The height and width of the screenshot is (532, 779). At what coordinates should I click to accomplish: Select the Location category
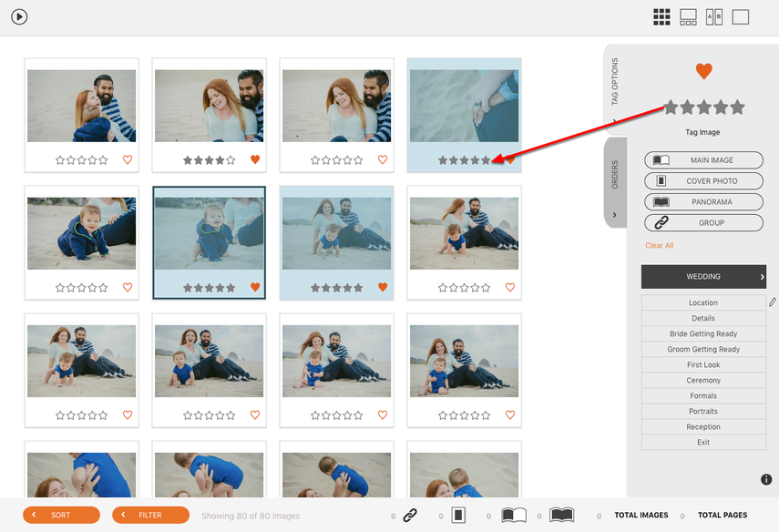tap(703, 302)
